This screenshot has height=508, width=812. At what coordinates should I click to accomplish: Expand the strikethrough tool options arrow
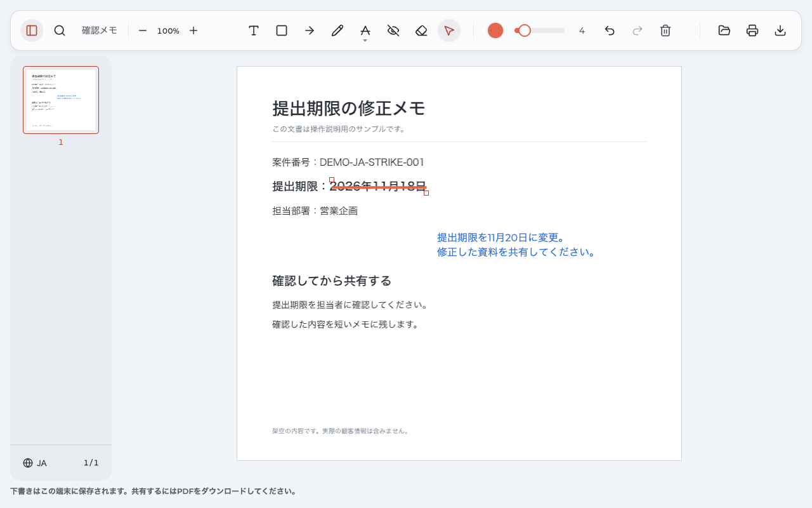coord(365,41)
